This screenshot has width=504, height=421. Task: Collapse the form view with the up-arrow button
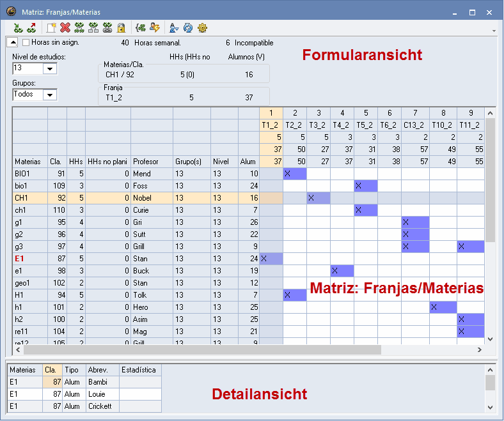point(13,42)
